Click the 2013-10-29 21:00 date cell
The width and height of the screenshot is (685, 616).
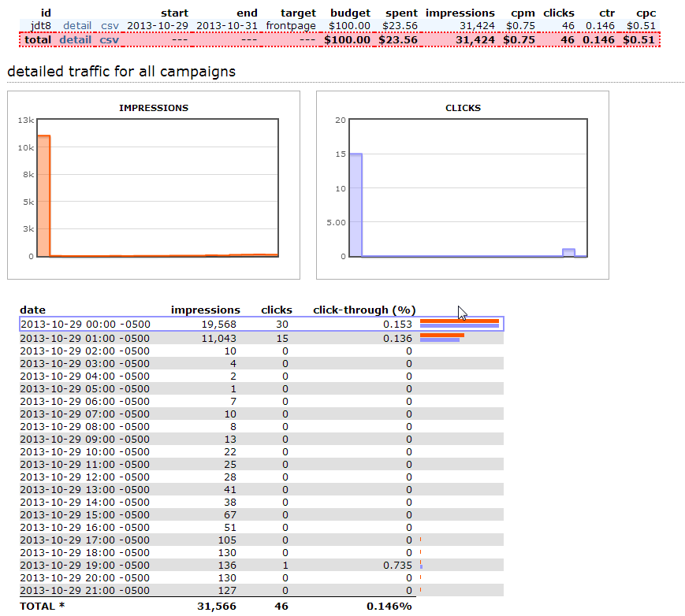click(84, 590)
